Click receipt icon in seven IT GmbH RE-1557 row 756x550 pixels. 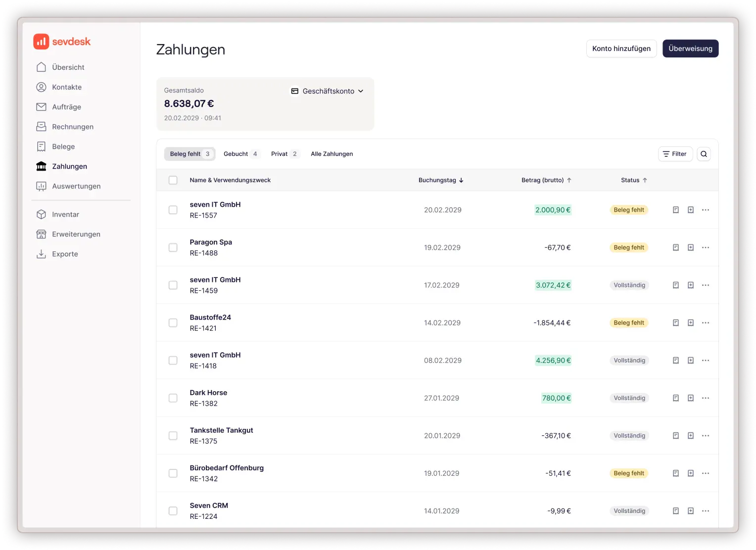tap(676, 210)
